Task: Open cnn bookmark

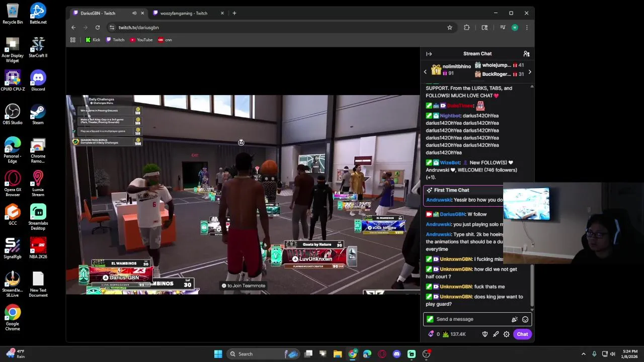Action: tap(165, 40)
